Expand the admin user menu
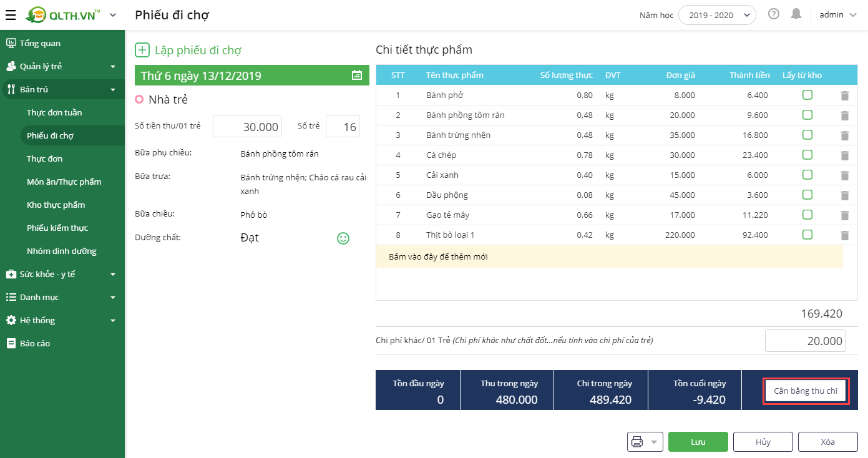The image size is (868, 458). coord(838,15)
